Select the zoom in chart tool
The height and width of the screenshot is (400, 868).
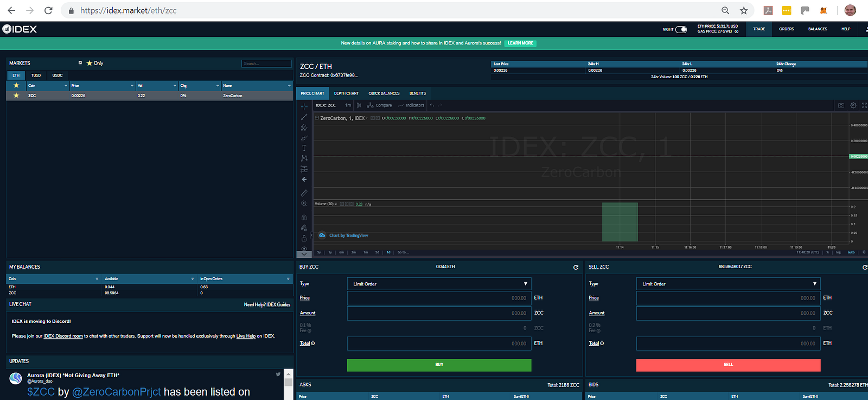pos(304,204)
